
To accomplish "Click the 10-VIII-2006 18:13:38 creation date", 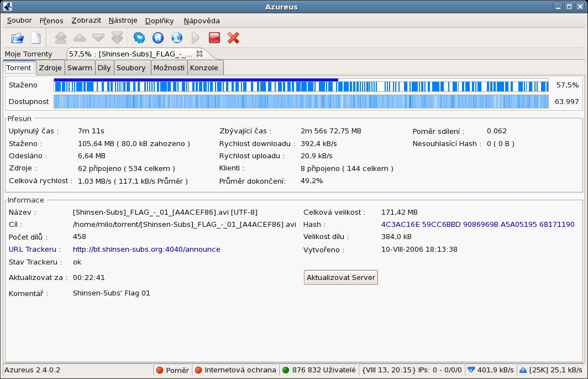I will tap(419, 250).
